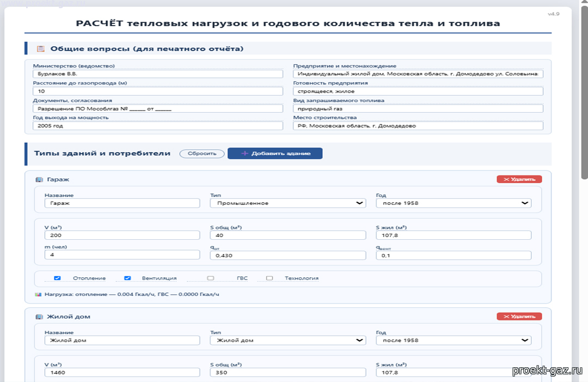
Task: Click the Добавить здание button
Action: [x=275, y=154]
